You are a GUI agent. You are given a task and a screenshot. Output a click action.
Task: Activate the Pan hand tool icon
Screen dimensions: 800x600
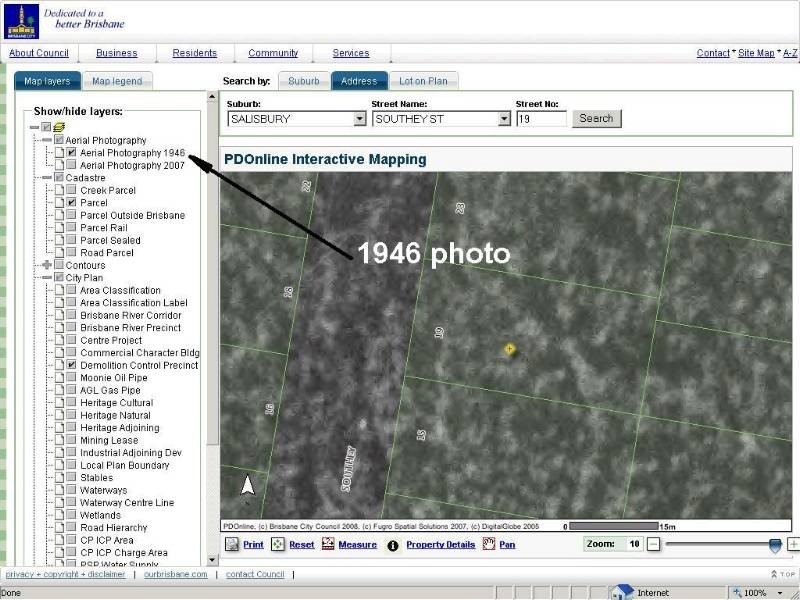(489, 545)
